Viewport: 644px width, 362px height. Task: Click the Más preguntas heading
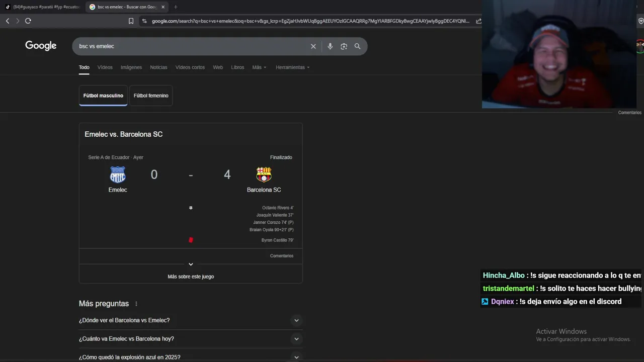pyautogui.click(x=104, y=304)
